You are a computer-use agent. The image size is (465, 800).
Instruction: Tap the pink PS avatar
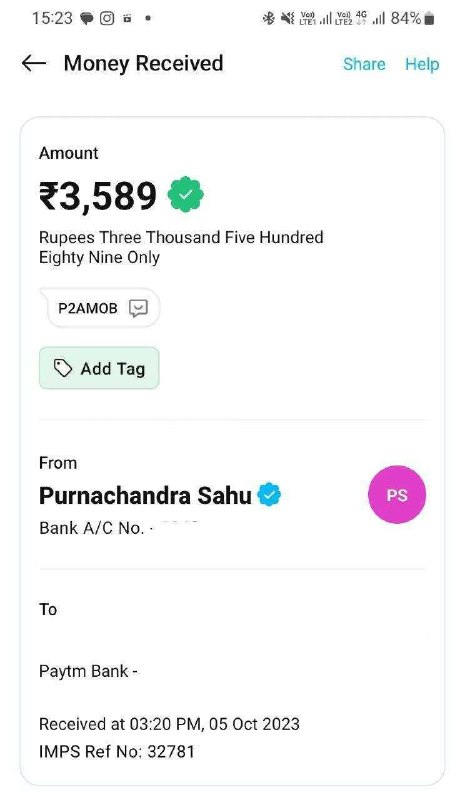397,494
